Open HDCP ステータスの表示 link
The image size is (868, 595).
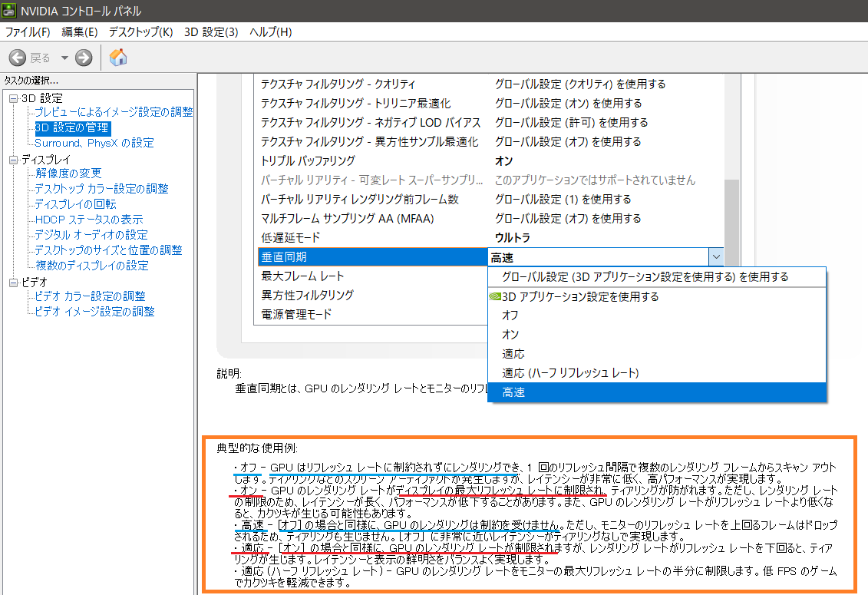pyautogui.click(x=88, y=220)
